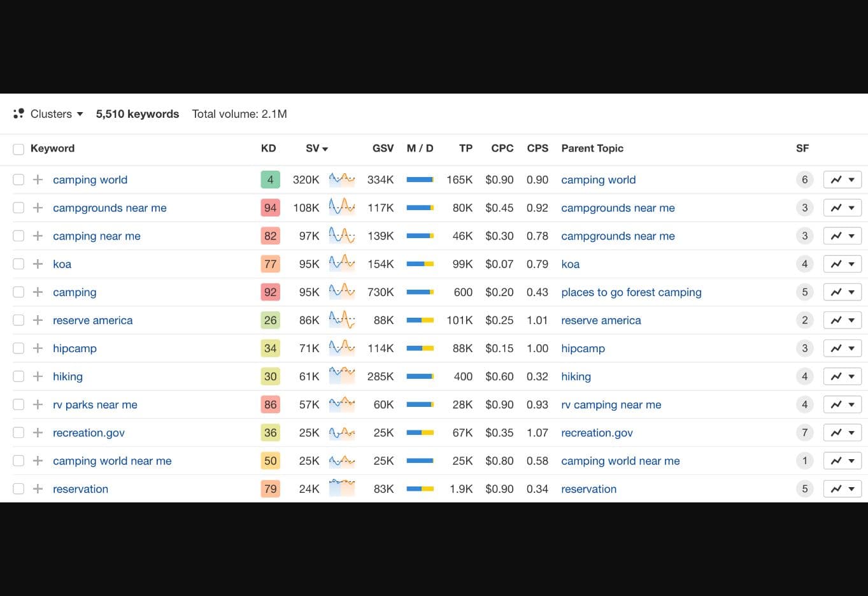
Task: Open the Clusters dropdown
Action: (x=48, y=113)
